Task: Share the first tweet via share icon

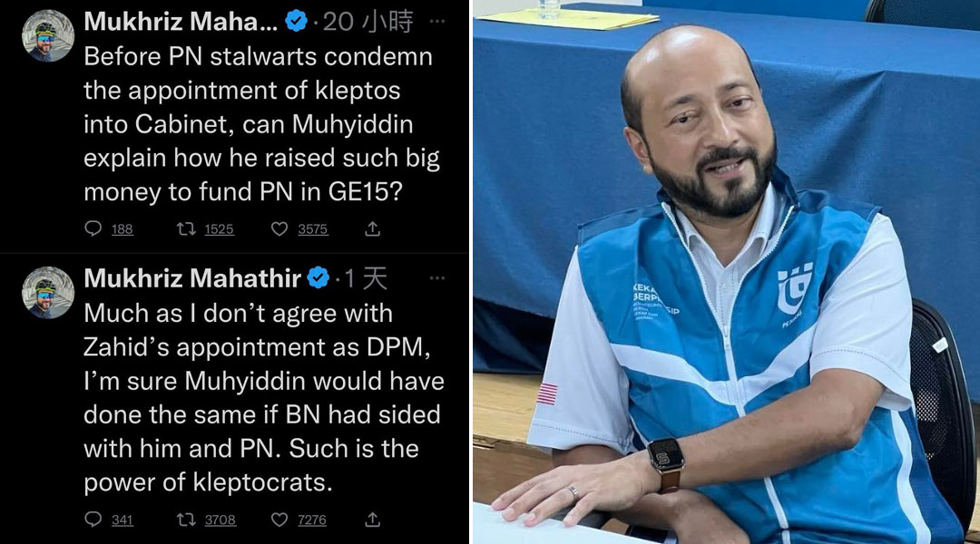Action: point(373,228)
